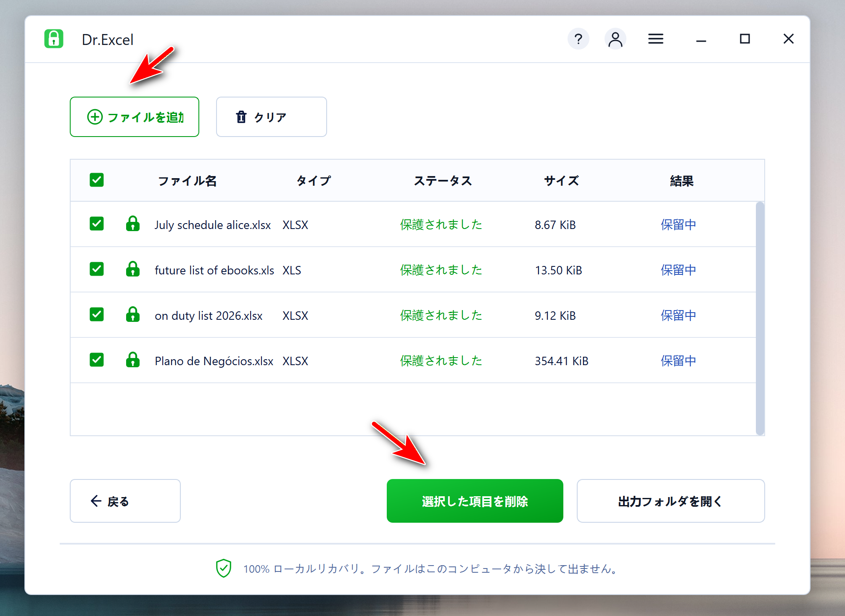Open the help question mark icon
The image size is (845, 616).
(x=578, y=39)
